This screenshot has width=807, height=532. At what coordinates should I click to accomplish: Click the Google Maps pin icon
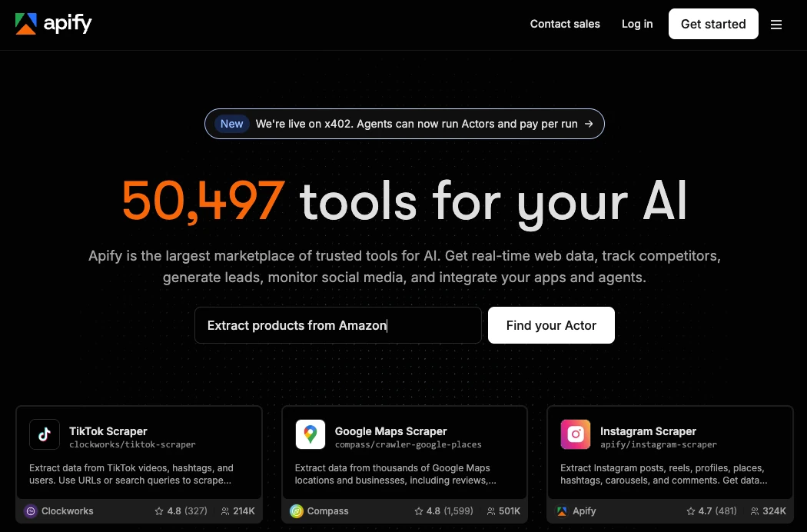click(311, 434)
